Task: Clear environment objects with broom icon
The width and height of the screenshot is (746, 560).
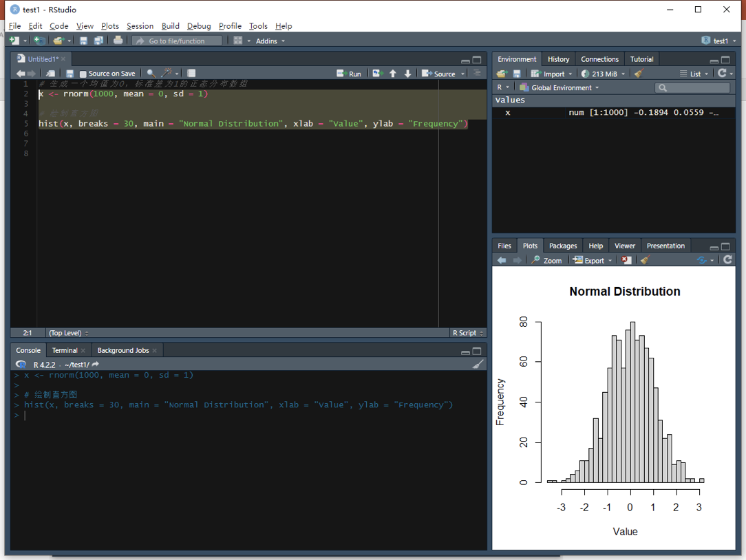Action: [x=639, y=74]
